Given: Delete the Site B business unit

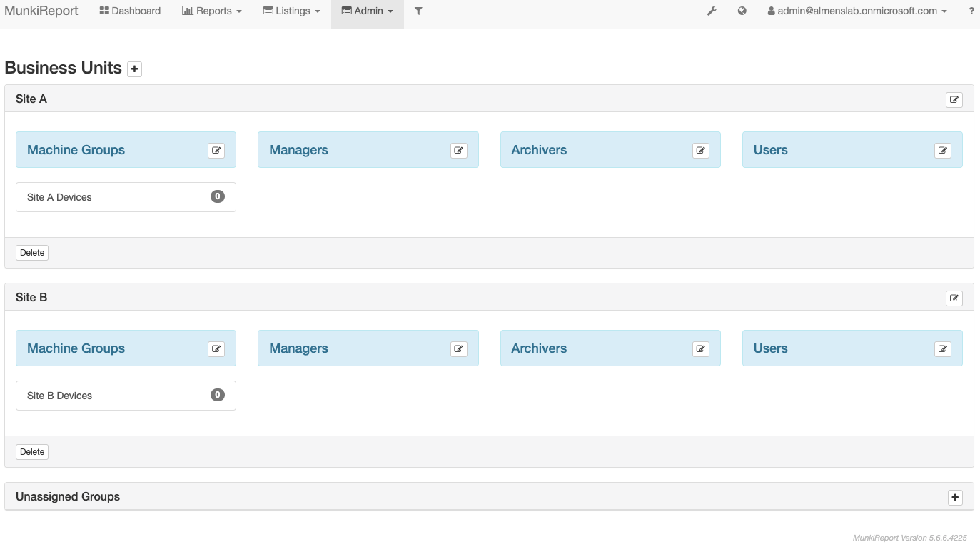Looking at the screenshot, I should (32, 451).
